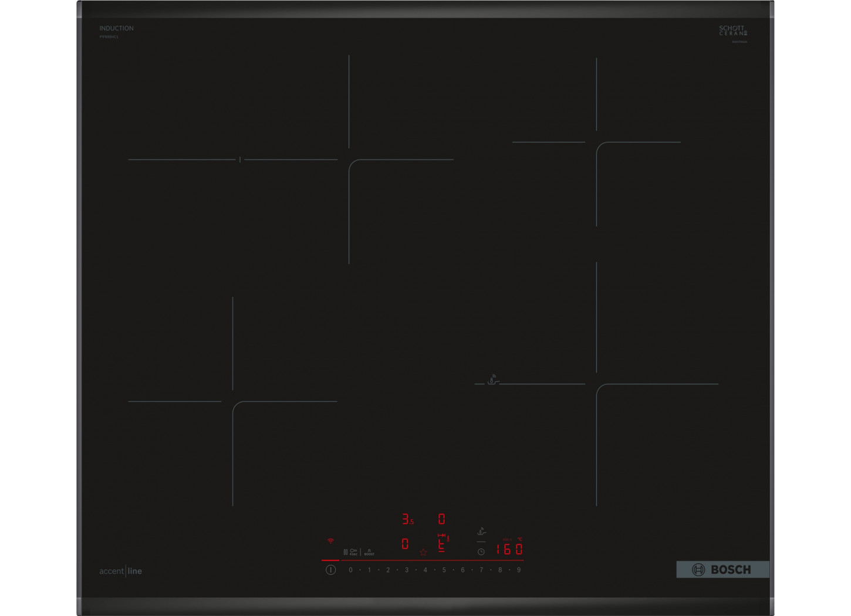Tap the frying sensor pan icon above timer

coord(481,532)
